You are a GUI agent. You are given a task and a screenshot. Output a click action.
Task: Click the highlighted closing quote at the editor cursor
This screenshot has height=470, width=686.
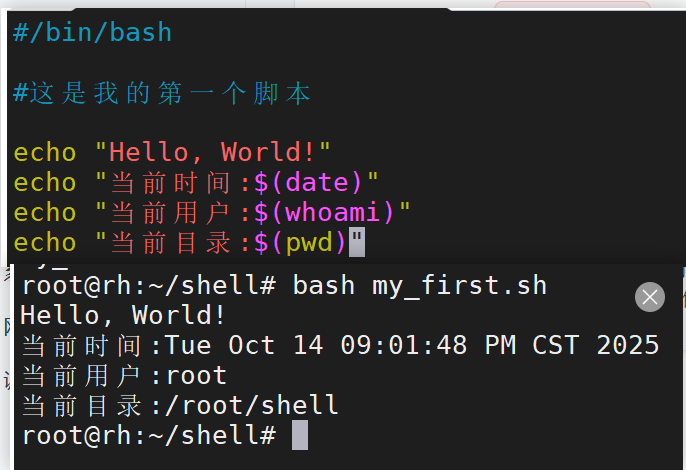click(x=358, y=242)
